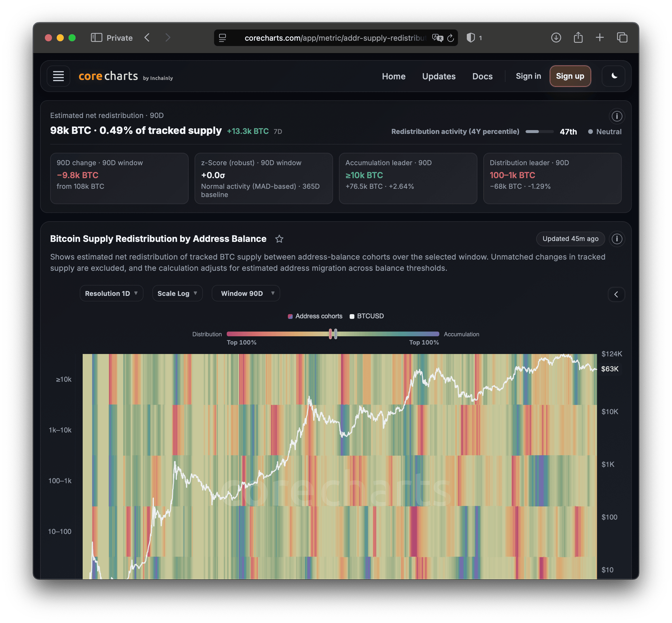Screen dimensions: 672x623
Task: Toggle the browser sidebar icon
Action: coord(97,38)
